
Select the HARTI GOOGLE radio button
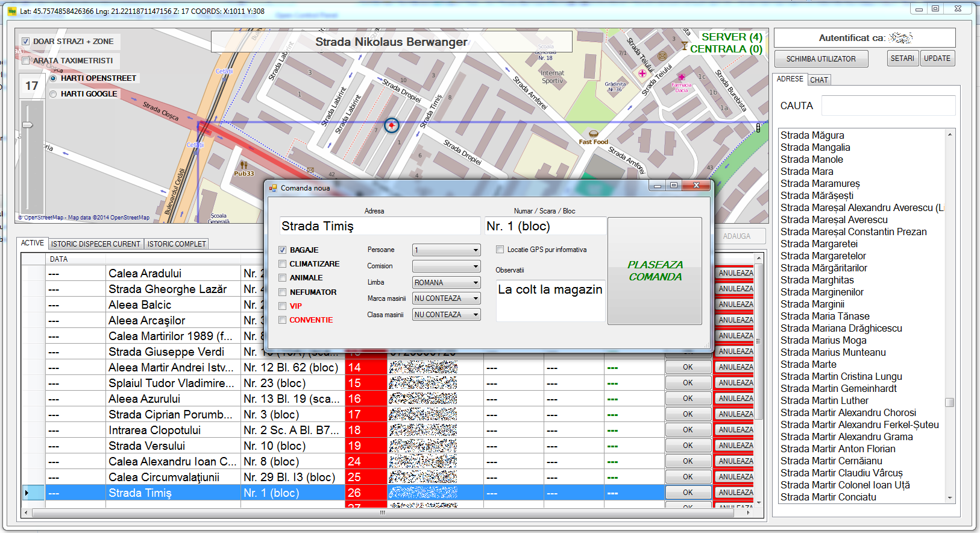tap(54, 94)
